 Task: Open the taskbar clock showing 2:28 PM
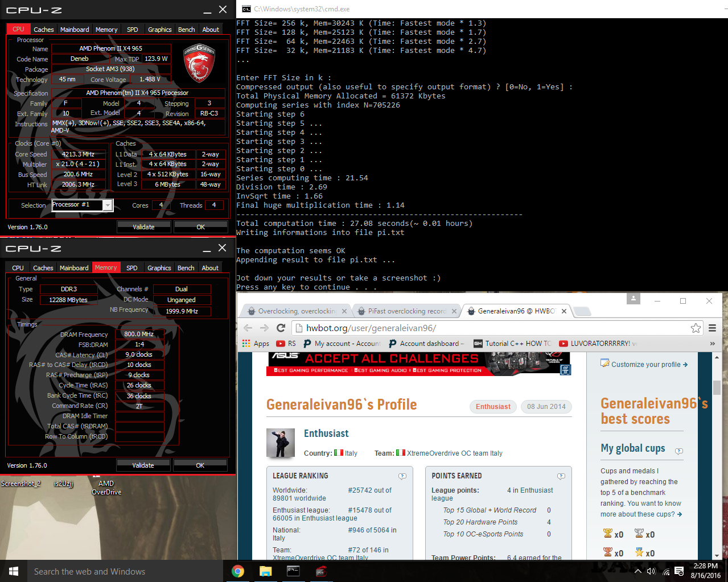706,571
